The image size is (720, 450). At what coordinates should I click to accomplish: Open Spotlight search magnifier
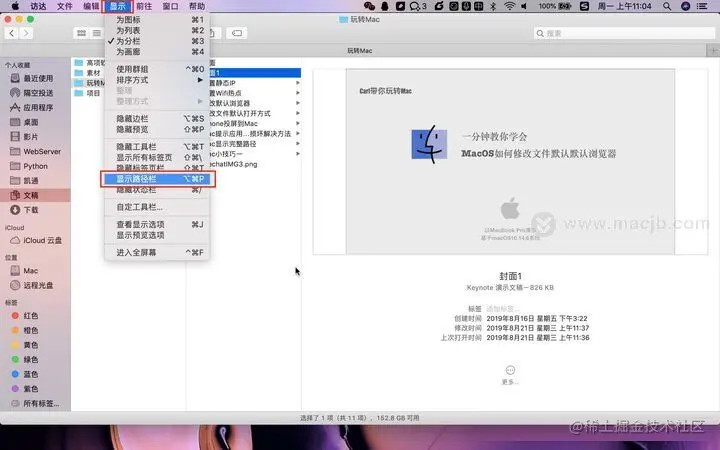tap(667, 6)
